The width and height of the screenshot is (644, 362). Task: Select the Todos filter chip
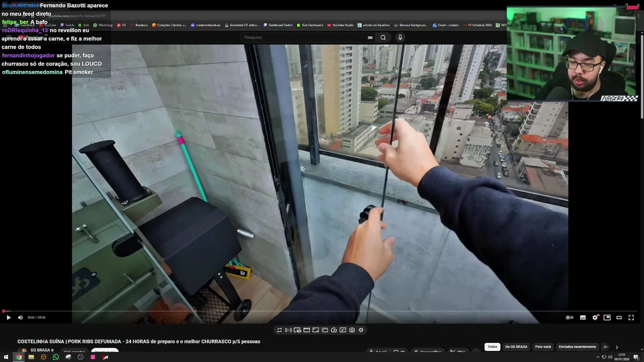pyautogui.click(x=492, y=346)
